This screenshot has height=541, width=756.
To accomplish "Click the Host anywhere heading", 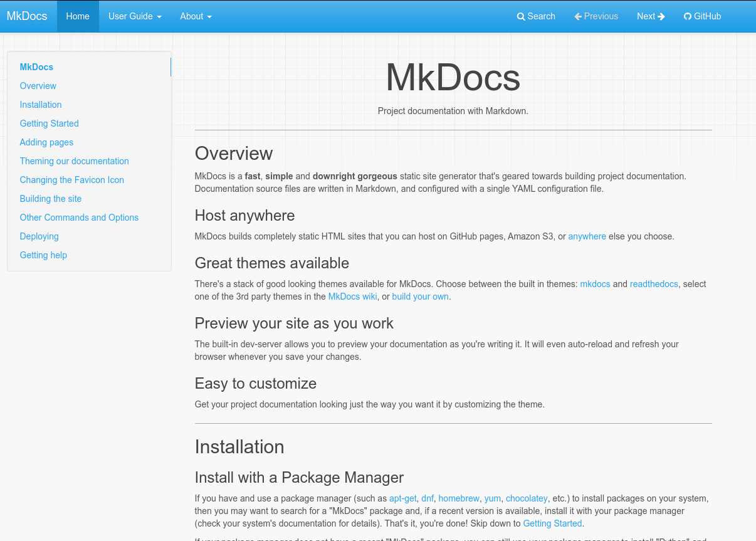I will point(245,216).
